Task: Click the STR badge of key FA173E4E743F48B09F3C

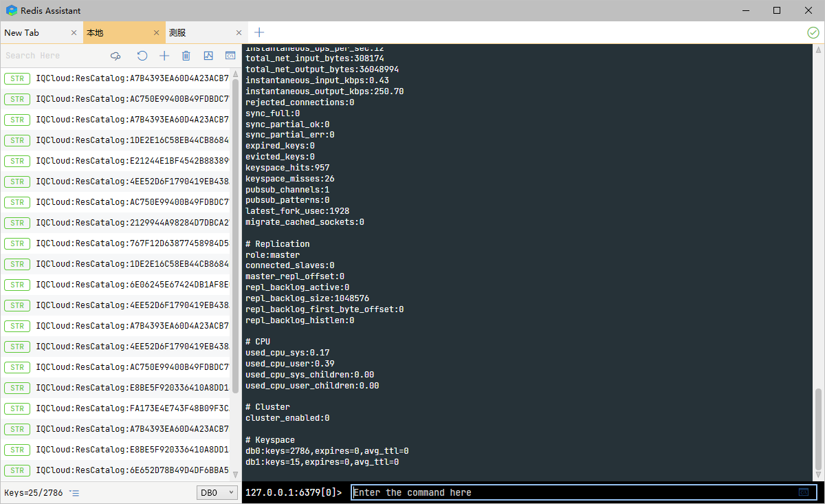Action: (17, 408)
